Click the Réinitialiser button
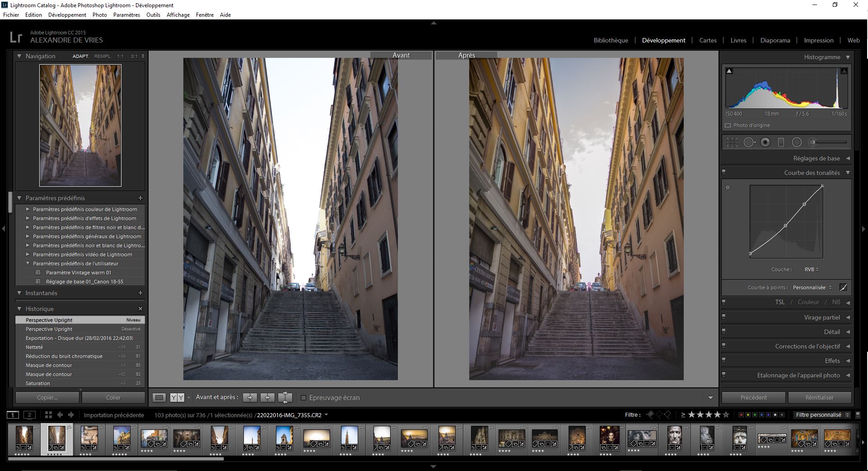Image resolution: width=868 pixels, height=471 pixels. 819,398
